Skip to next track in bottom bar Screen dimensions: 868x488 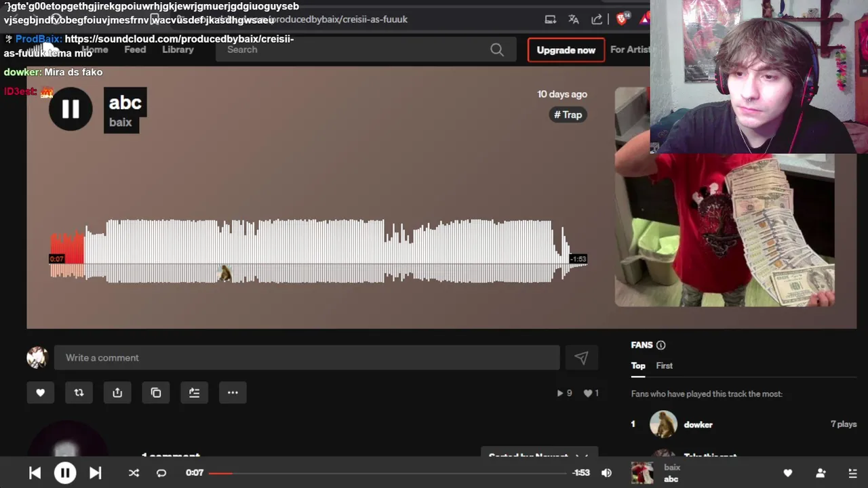[x=96, y=473]
